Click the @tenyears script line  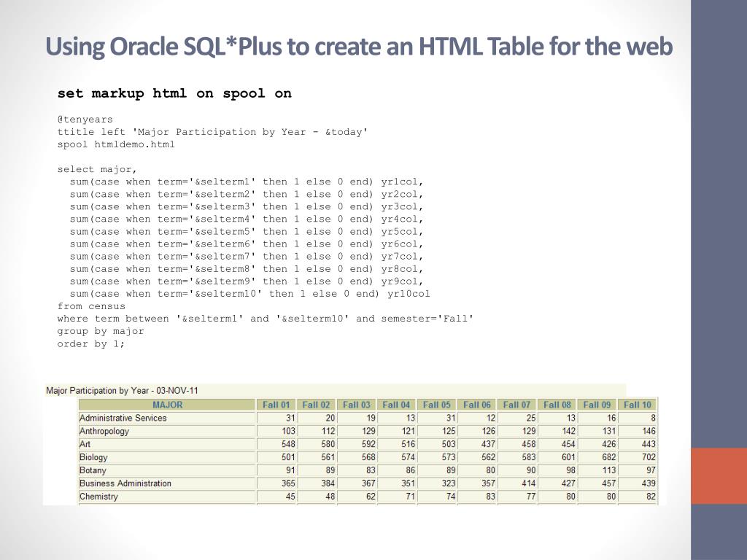85,120
